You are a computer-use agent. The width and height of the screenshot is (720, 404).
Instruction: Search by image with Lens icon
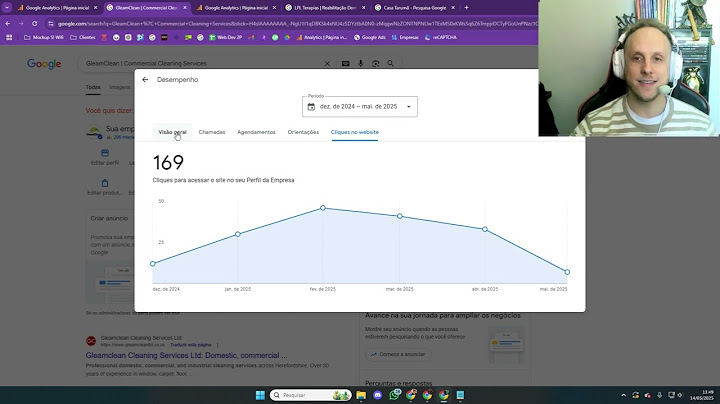point(376,64)
